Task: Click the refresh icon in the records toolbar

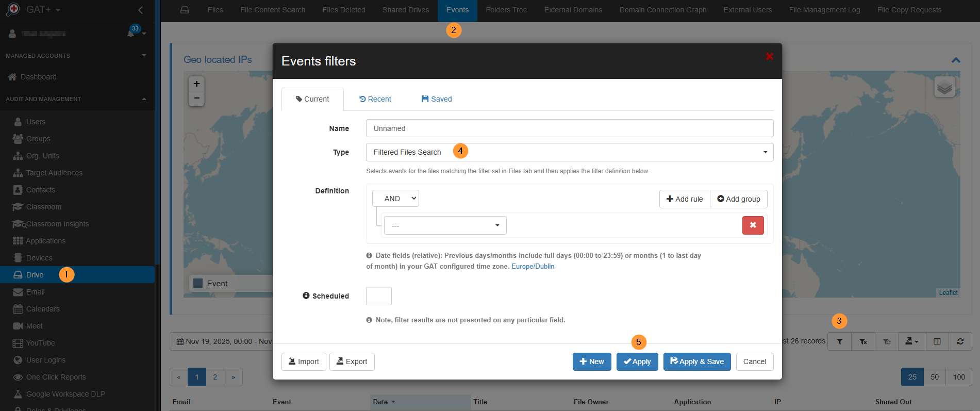Action: [x=960, y=341]
